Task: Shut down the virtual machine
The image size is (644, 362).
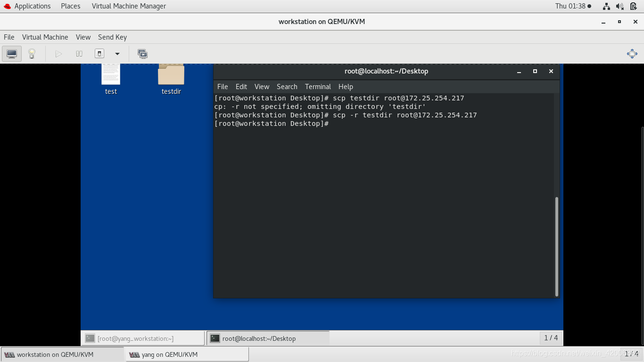Action: click(99, 54)
